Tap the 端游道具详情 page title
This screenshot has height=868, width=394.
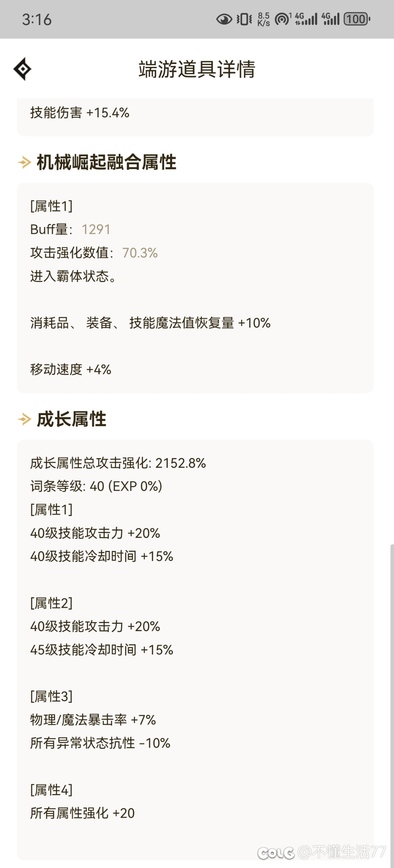197,69
